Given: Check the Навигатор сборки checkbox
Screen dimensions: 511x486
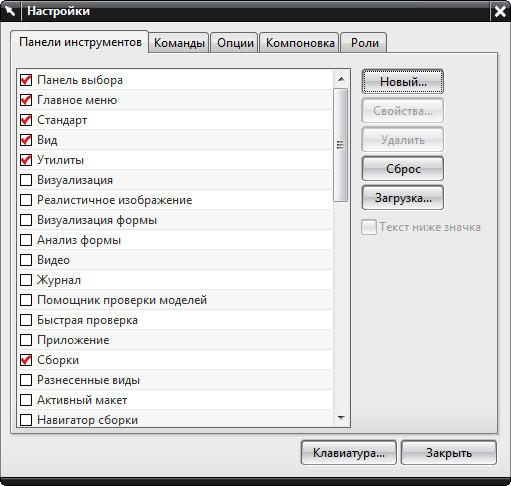Looking at the screenshot, I should point(26,420).
